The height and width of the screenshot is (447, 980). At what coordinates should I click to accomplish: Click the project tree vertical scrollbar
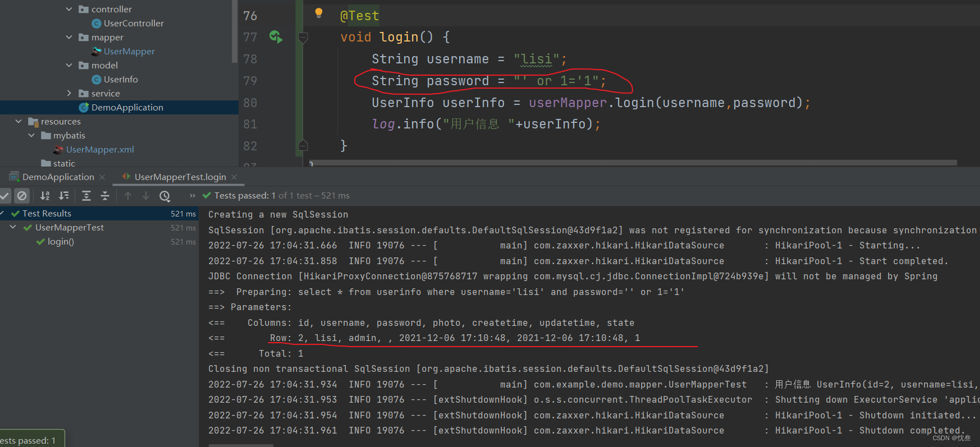pyautogui.click(x=235, y=31)
